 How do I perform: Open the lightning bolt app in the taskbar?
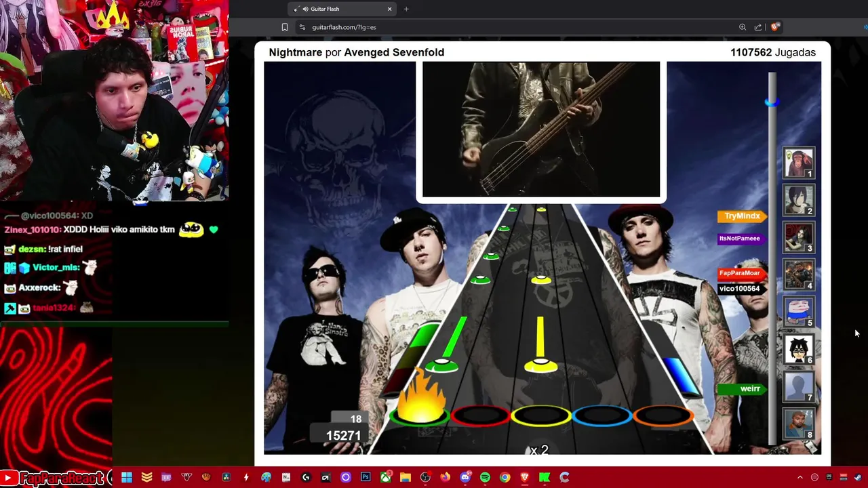coord(246,477)
